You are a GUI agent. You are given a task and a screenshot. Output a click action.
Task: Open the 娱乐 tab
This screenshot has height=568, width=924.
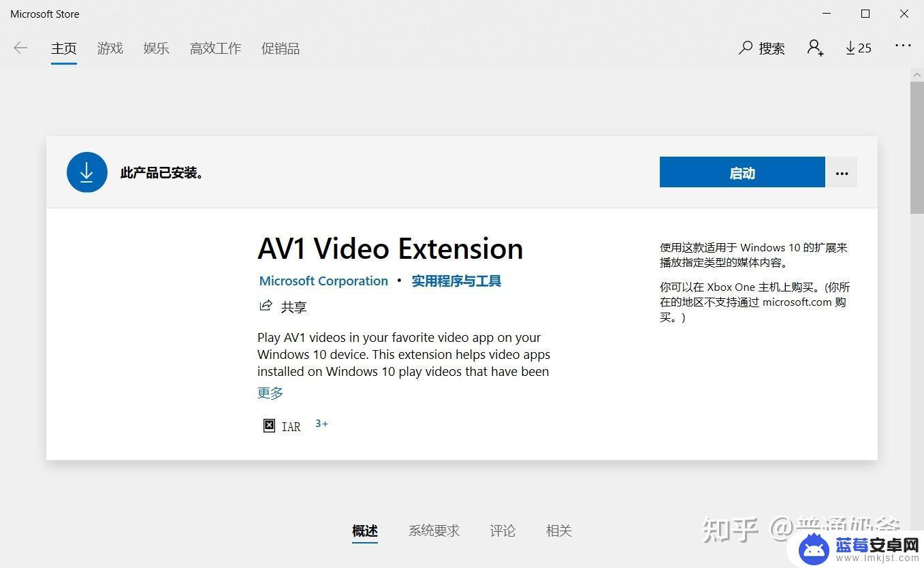157,48
